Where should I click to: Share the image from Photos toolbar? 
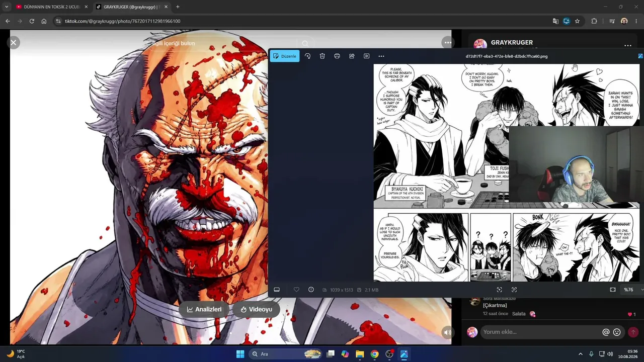coord(352,56)
